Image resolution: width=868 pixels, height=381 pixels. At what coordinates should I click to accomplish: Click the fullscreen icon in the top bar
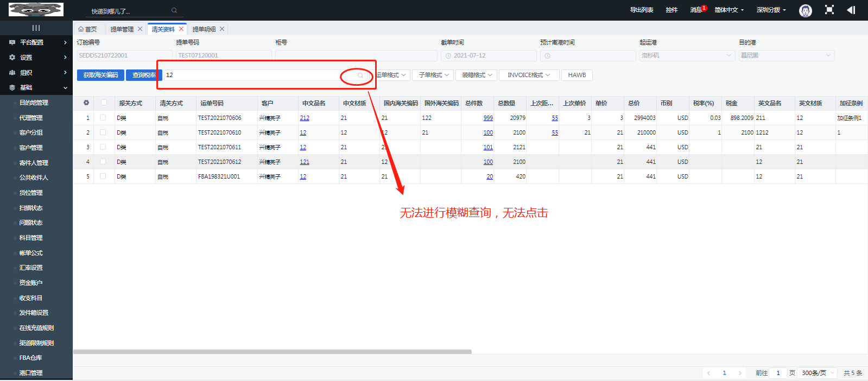(x=829, y=10)
